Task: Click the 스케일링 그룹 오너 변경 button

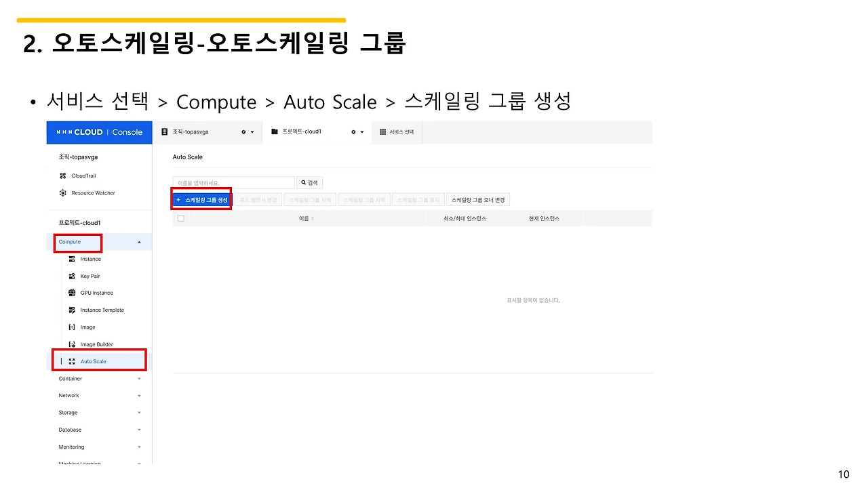Action: (x=478, y=200)
